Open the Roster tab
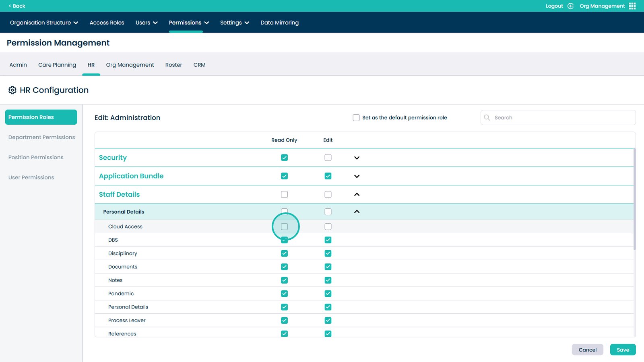The height and width of the screenshot is (362, 644). pos(173,65)
